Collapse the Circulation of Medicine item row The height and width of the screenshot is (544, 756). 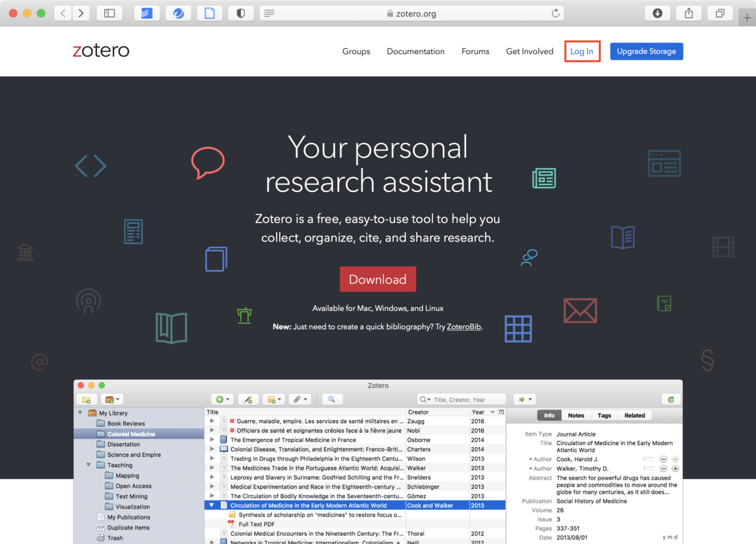[212, 505]
